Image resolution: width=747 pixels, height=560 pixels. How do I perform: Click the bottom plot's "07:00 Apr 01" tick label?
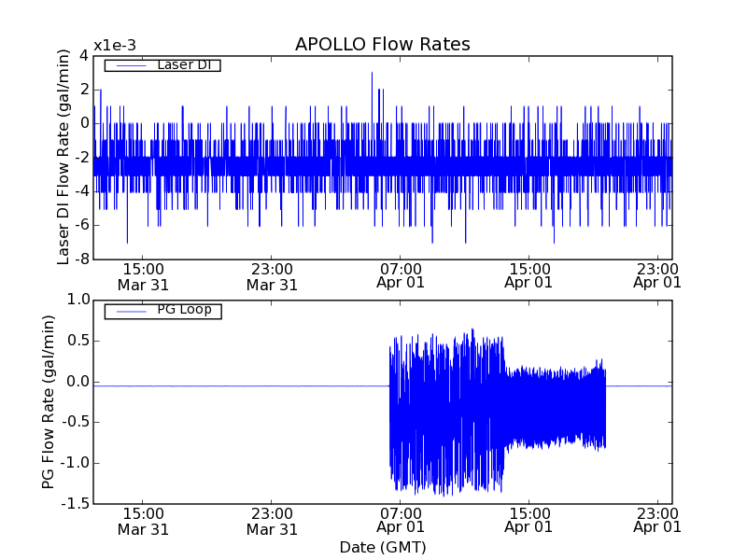(x=401, y=521)
